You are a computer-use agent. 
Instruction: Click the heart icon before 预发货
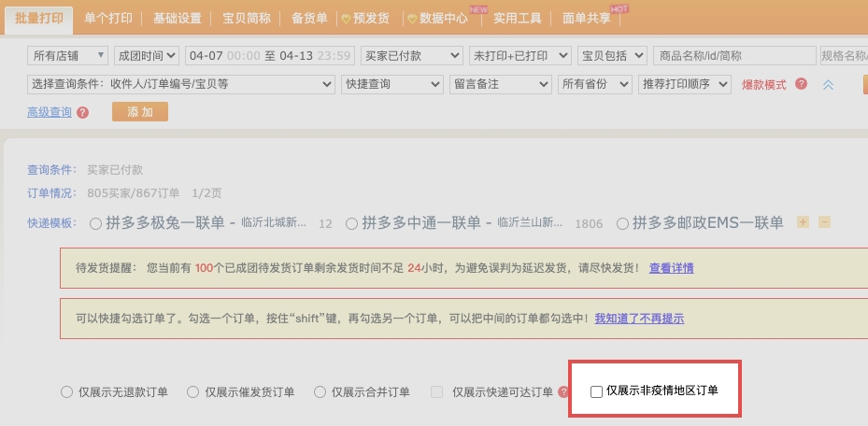coord(346,19)
